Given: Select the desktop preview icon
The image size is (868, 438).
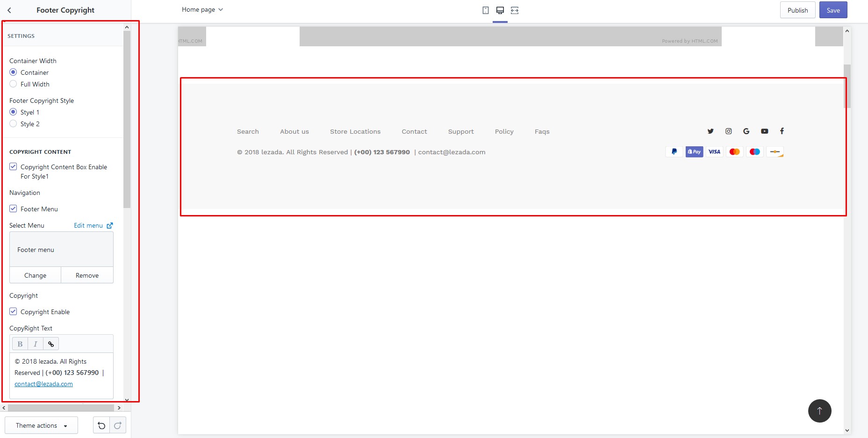Looking at the screenshot, I should coord(500,10).
